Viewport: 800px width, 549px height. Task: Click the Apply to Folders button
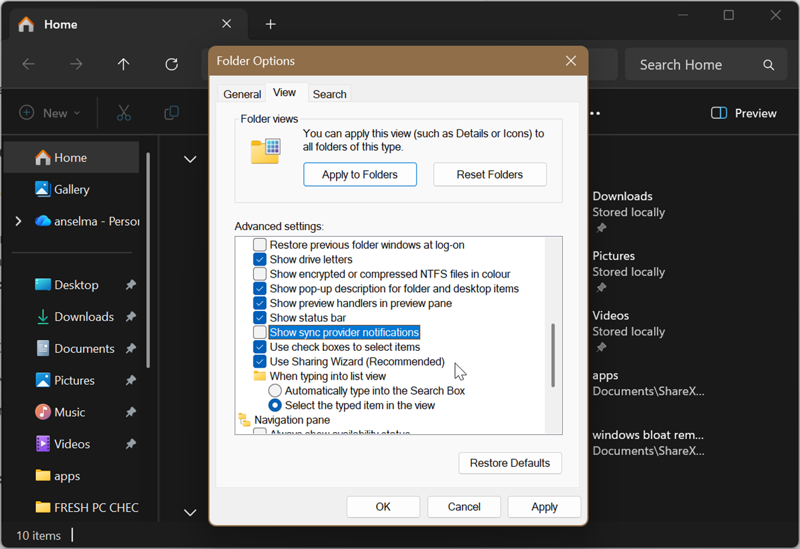[x=360, y=174]
